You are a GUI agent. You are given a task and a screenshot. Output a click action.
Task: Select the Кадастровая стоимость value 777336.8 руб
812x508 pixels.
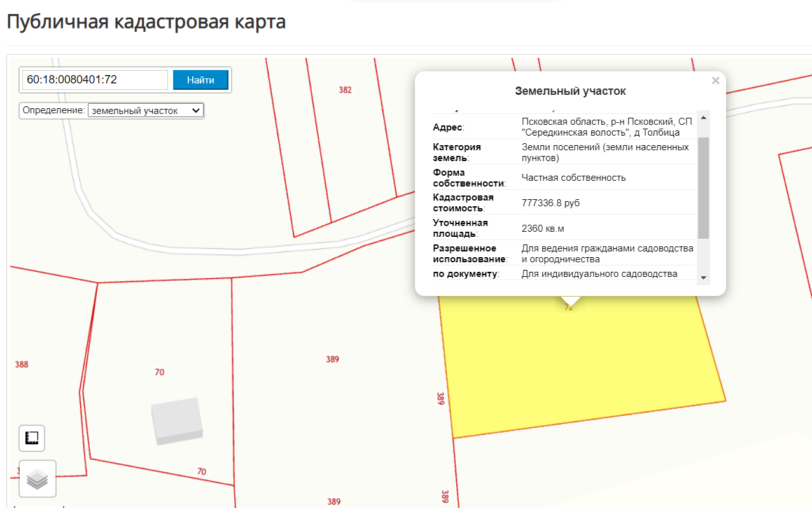550,202
